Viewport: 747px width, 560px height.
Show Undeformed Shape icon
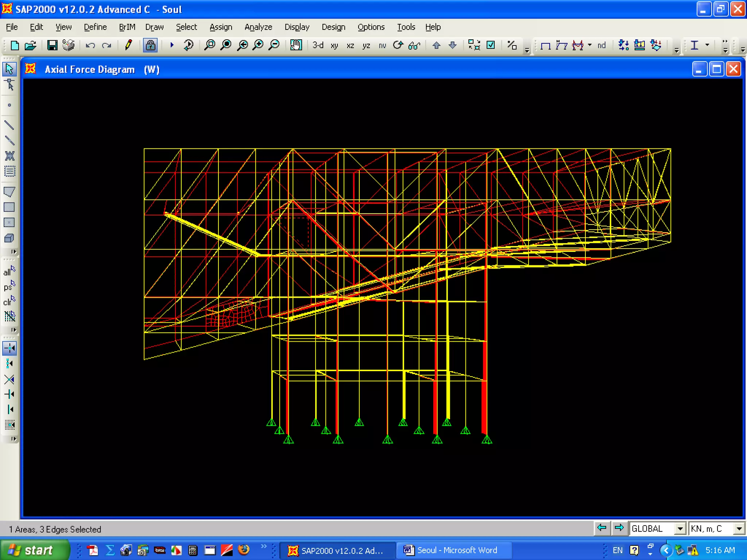tap(545, 45)
